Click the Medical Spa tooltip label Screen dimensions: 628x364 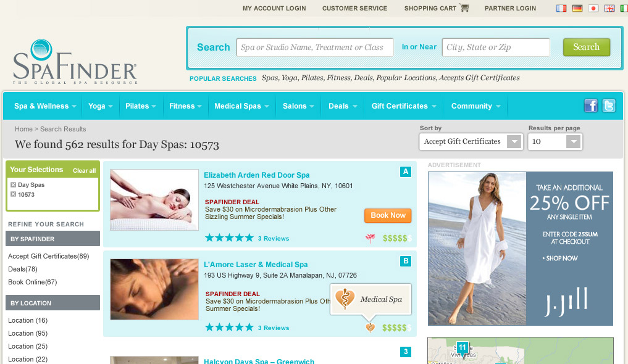(x=381, y=299)
